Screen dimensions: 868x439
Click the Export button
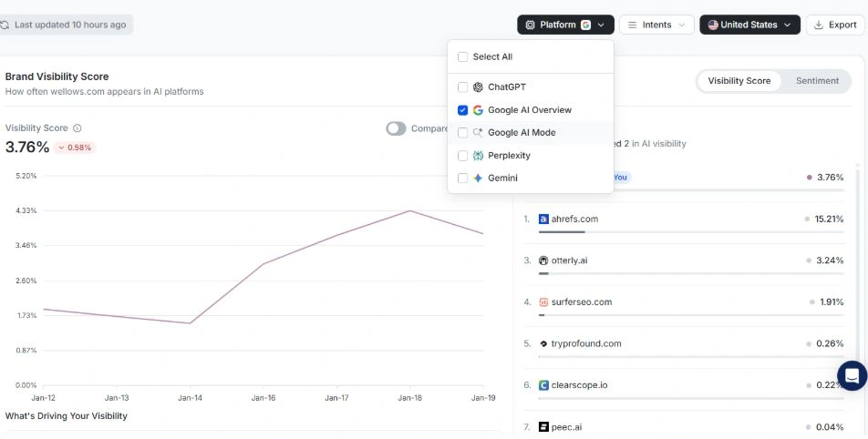click(x=834, y=25)
